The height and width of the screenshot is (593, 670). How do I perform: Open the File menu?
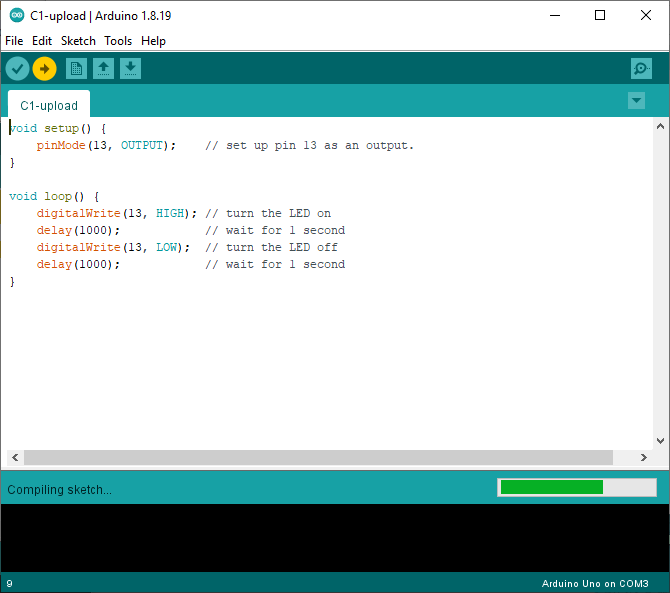point(14,41)
